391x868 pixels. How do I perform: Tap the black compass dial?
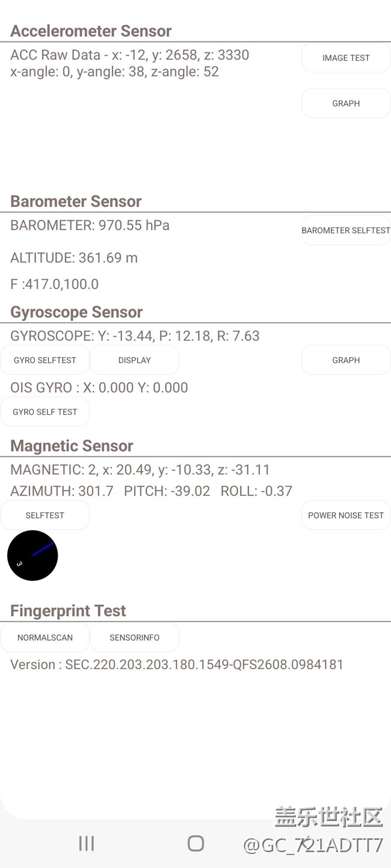point(32,555)
